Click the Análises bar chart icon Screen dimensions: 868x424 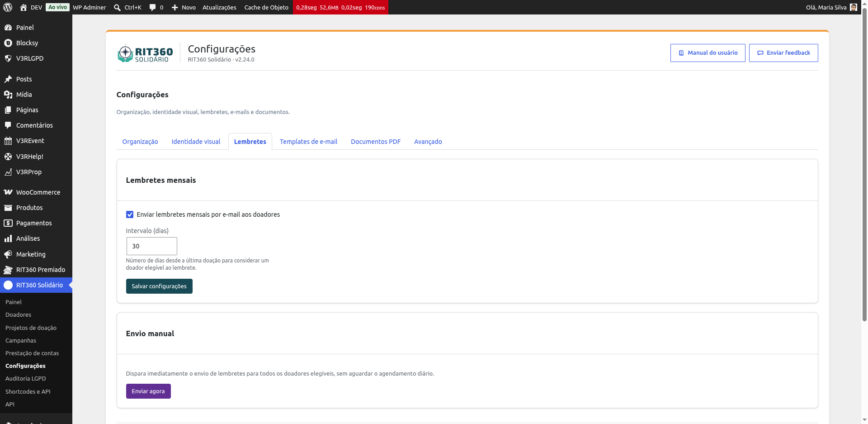pyautogui.click(x=8, y=238)
